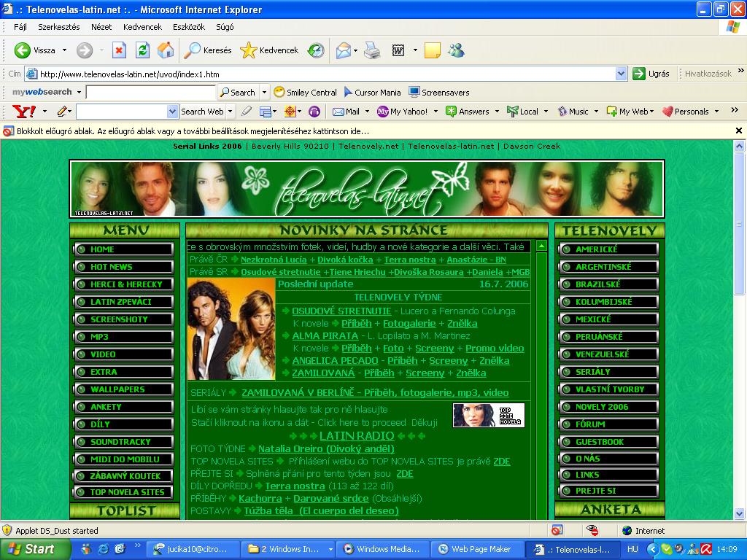Screen dimensions: 747x560
Task: Expand the Search Web dropdown arrow
Action: (x=230, y=112)
